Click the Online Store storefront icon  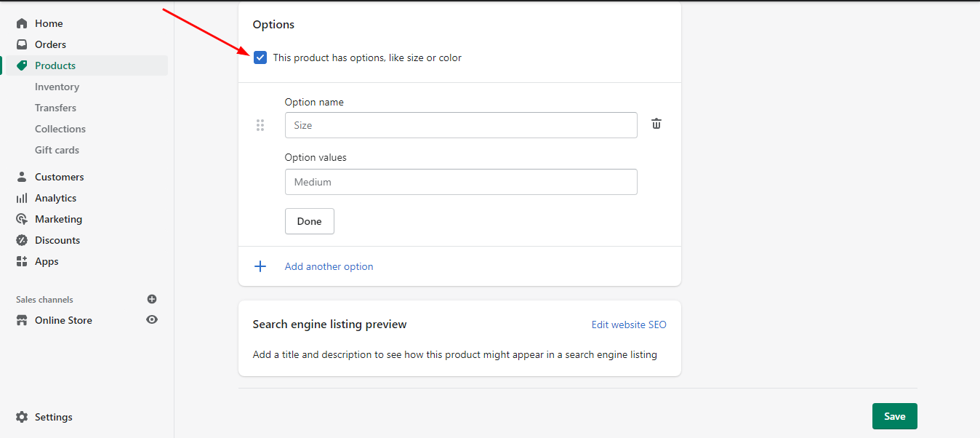pos(22,320)
